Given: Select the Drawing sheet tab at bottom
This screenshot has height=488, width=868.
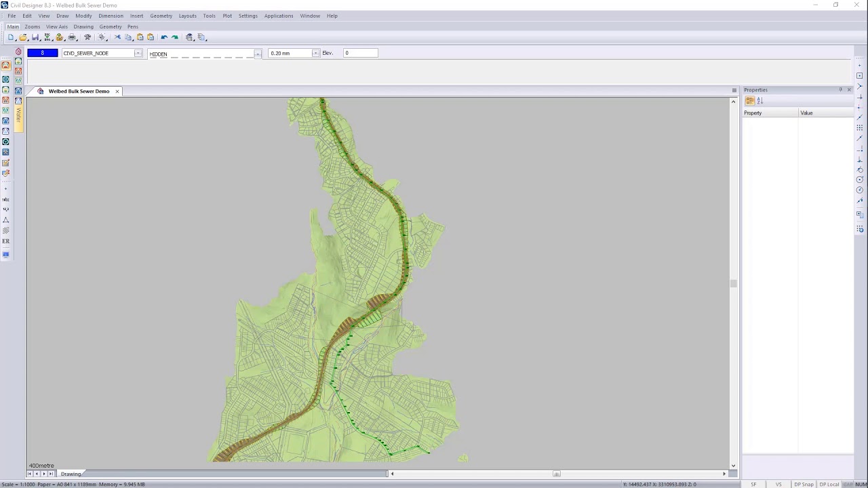Looking at the screenshot, I should [x=71, y=474].
